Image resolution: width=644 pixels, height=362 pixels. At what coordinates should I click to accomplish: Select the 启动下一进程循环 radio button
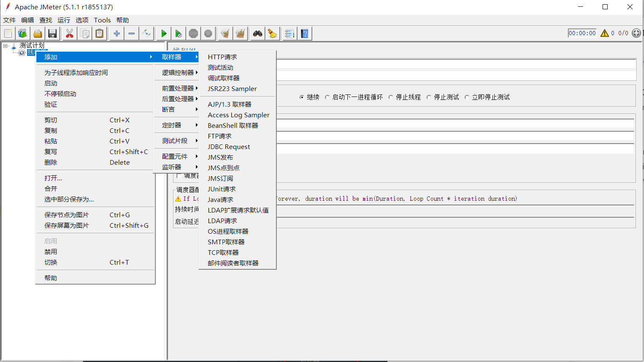[x=354, y=97]
